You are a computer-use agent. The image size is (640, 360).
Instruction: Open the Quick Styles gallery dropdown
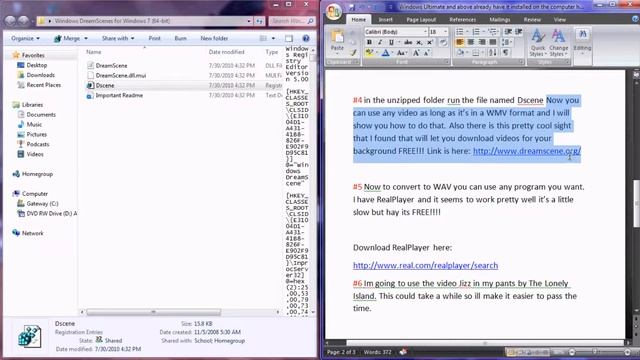pos(538,43)
